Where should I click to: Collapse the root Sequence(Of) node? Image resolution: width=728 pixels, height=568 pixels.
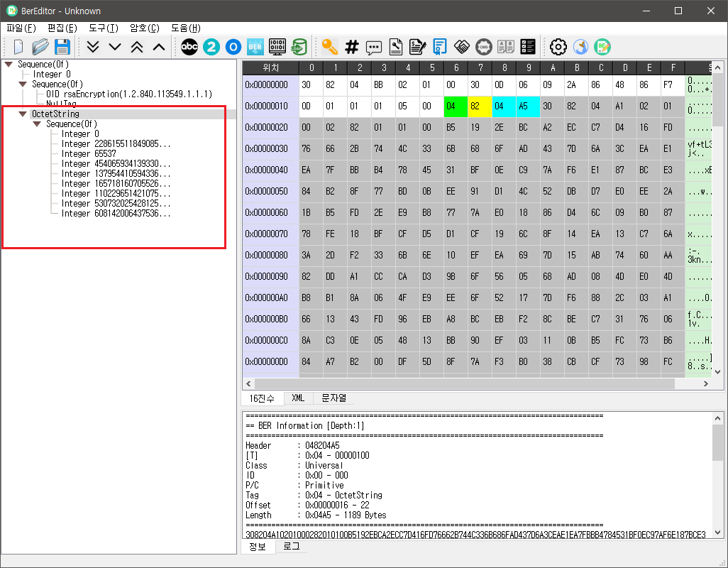point(9,64)
